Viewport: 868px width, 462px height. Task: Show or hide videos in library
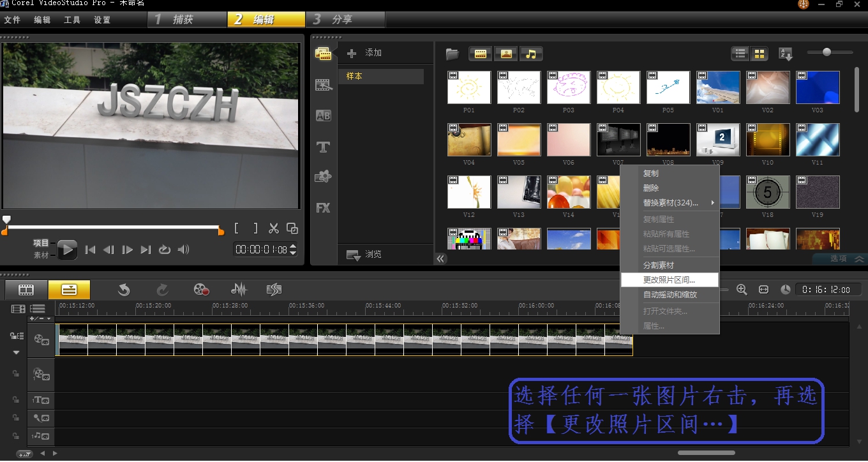coord(480,54)
